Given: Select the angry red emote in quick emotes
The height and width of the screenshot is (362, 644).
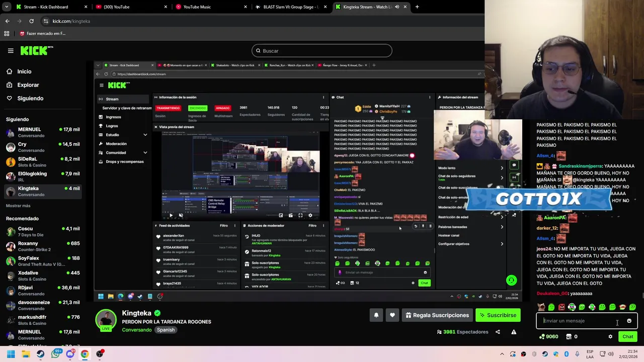Looking at the screenshot, I should pos(561,307).
